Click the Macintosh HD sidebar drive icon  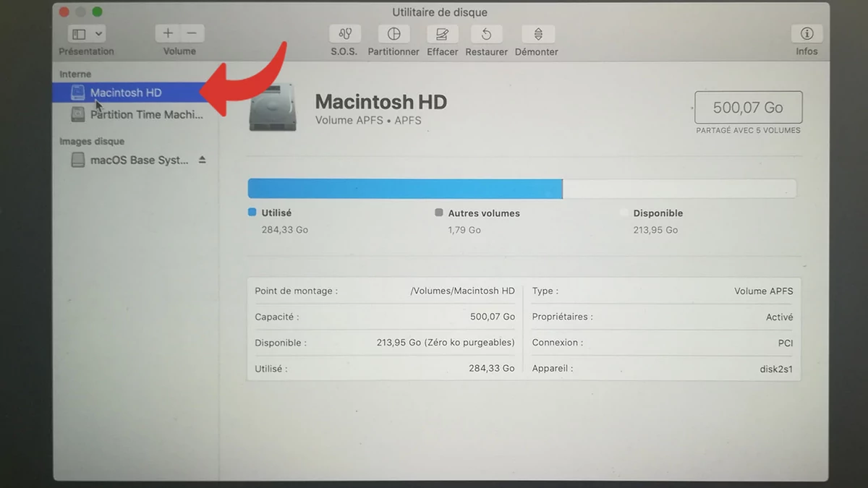[x=77, y=93]
